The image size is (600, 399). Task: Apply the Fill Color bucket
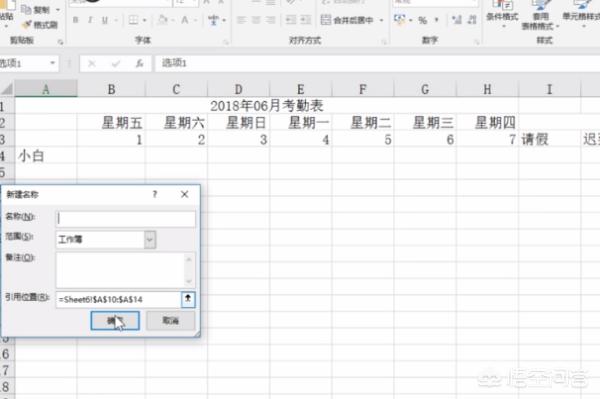[x=163, y=20]
